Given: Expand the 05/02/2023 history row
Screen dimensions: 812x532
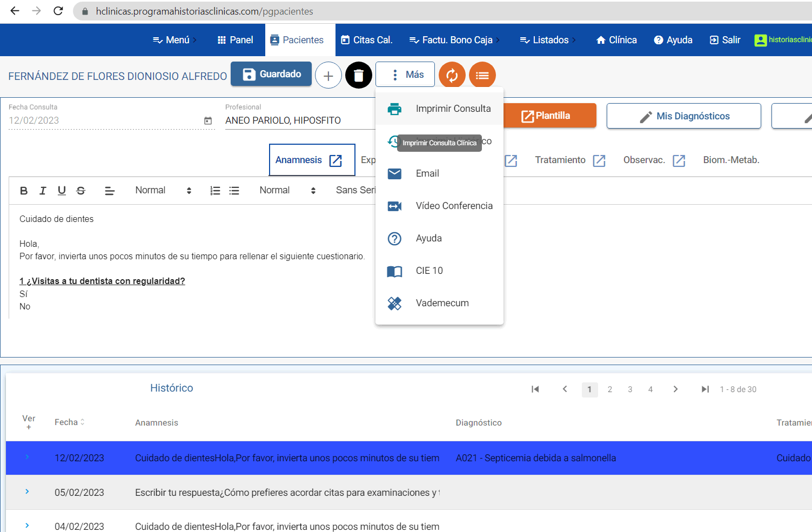Looking at the screenshot, I should tap(29, 492).
